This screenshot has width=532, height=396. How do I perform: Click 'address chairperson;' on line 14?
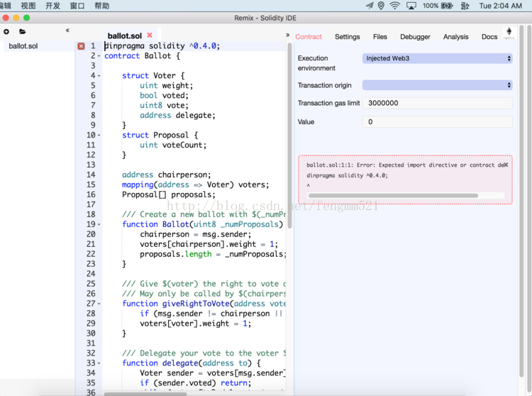coord(166,175)
